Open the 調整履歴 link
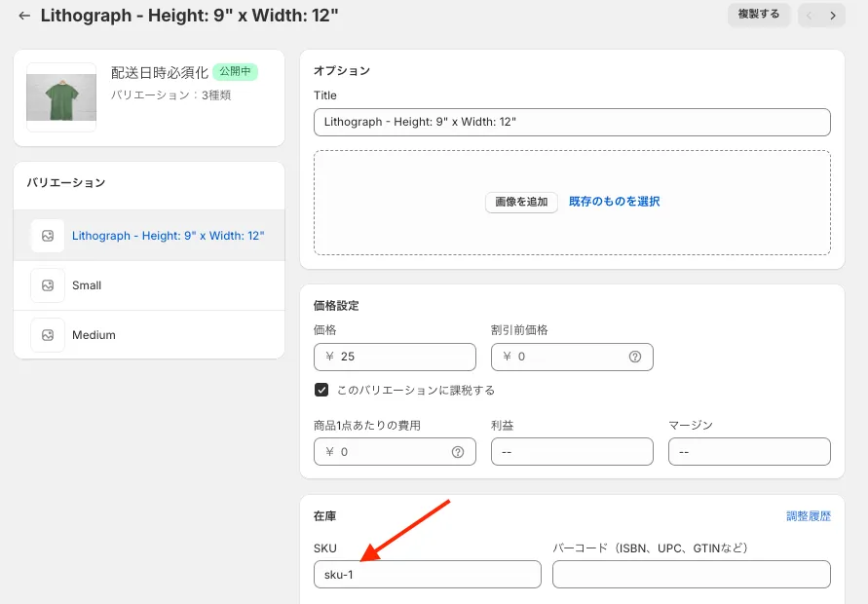The image size is (868, 604). point(809,516)
